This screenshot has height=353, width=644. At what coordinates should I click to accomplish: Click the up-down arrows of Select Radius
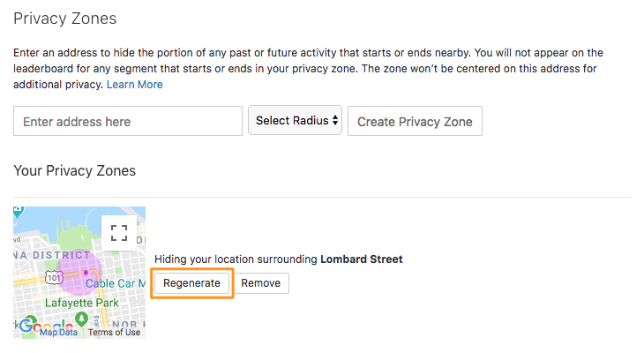click(335, 120)
